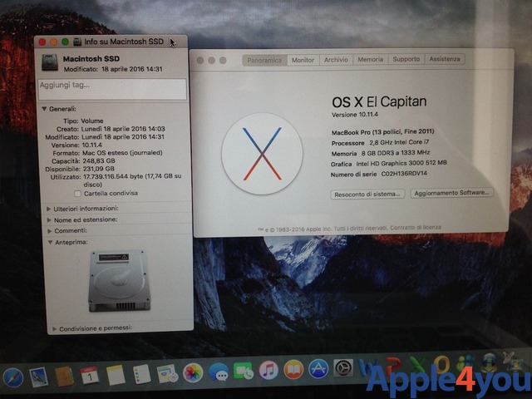Click the Macintosh SSD drive icon in header
Viewport: 532px width, 399px height.
[x=50, y=63]
